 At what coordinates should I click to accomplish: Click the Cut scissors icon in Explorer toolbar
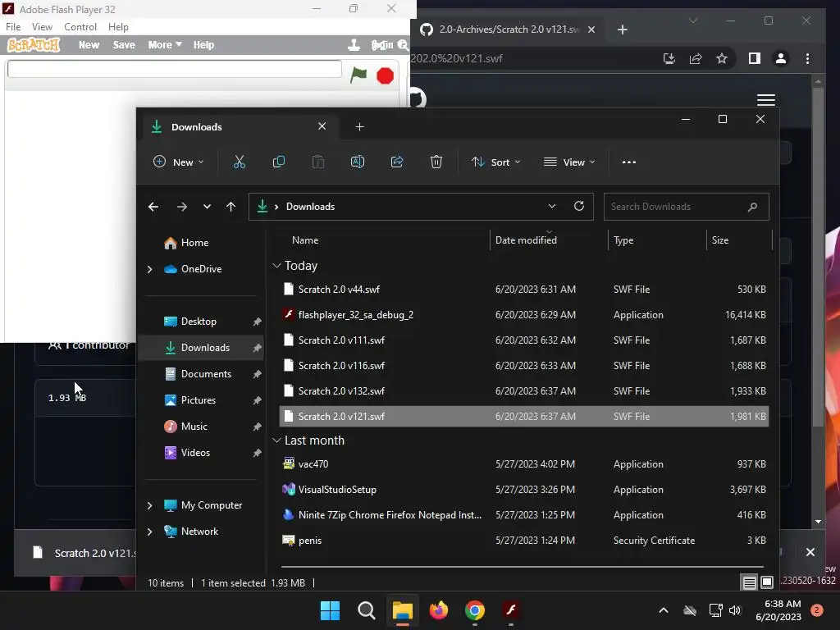tap(239, 162)
